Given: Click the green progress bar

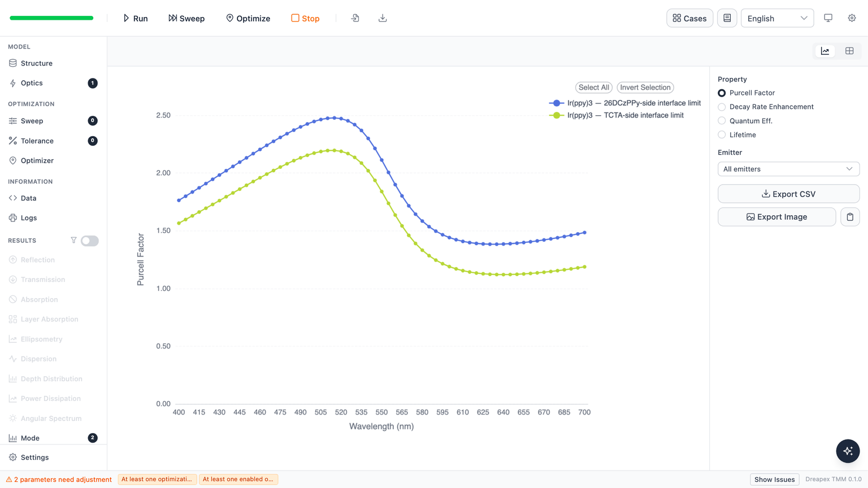Looking at the screenshot, I should point(51,18).
